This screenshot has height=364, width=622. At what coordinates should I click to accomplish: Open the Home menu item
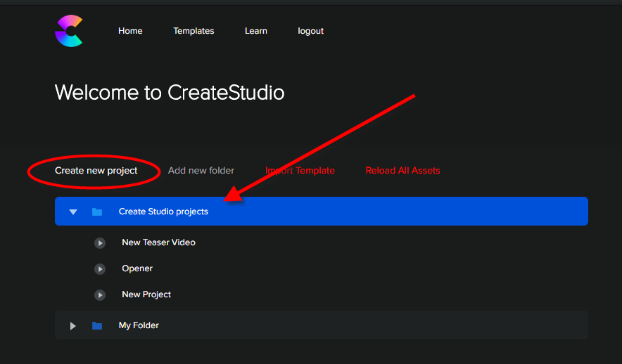(x=130, y=31)
